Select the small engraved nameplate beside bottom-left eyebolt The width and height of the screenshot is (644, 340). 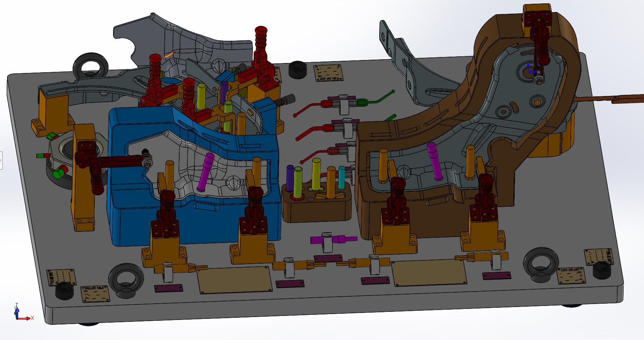click(x=95, y=293)
